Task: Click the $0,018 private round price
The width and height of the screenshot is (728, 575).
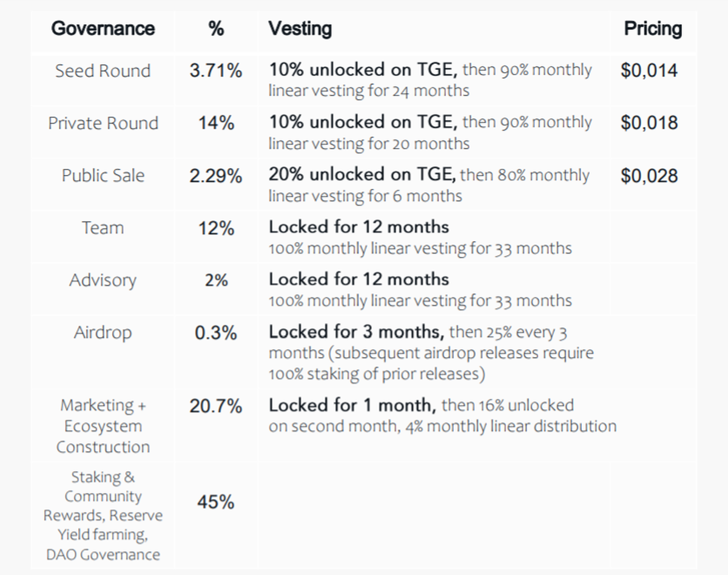Action: click(x=649, y=123)
